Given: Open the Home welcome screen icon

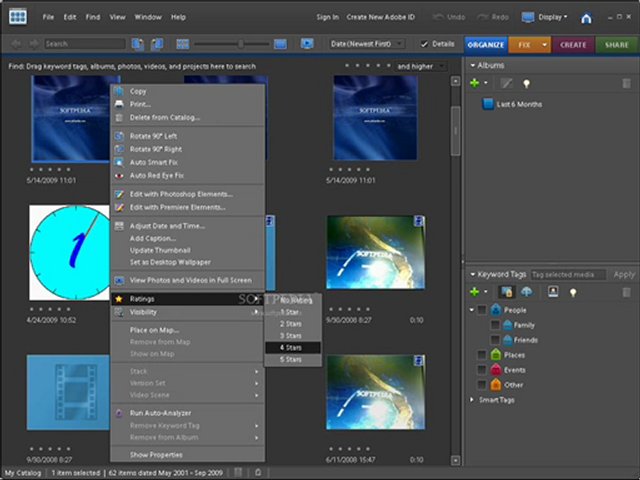Looking at the screenshot, I should click(586, 18).
